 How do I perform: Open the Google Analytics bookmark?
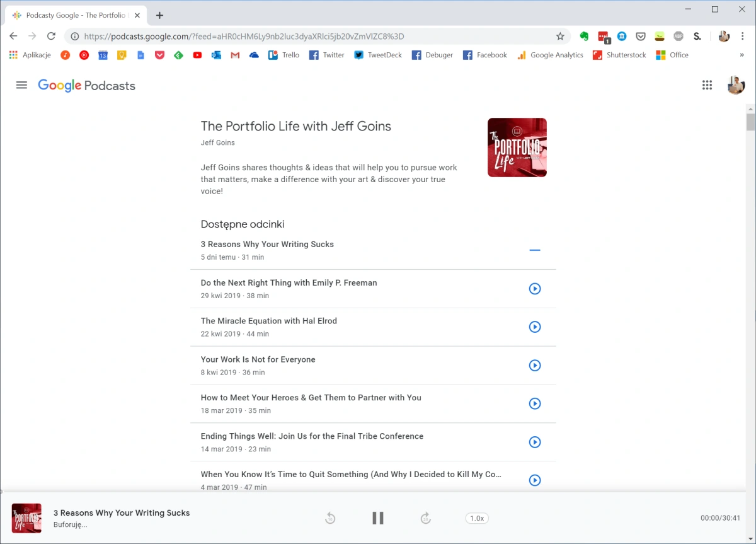550,55
